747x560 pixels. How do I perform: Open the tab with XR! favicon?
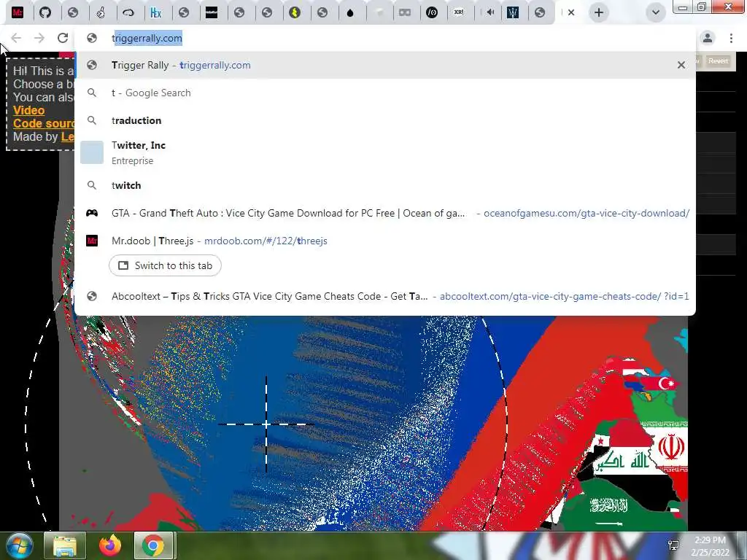(x=460, y=12)
